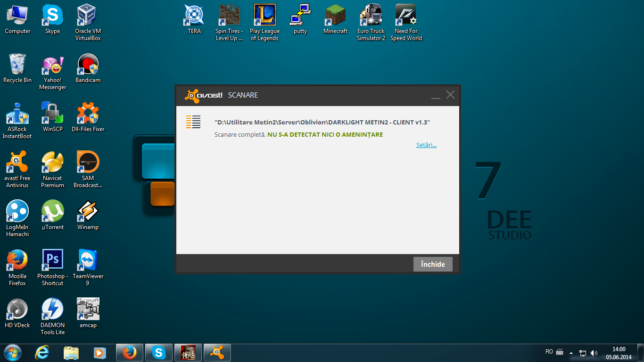Viewport: 644px width, 362px height.
Task: Select Yahoo! Messenger desktop shortcut
Action: [x=52, y=72]
